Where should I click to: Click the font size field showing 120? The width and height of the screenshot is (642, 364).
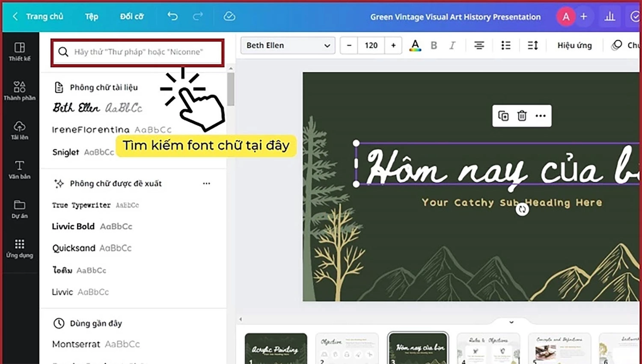(x=371, y=45)
